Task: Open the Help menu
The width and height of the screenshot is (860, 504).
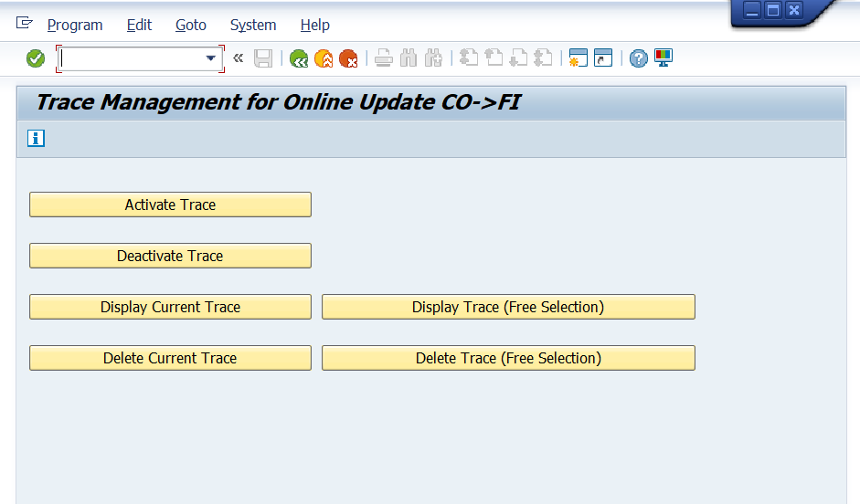Action: point(315,26)
